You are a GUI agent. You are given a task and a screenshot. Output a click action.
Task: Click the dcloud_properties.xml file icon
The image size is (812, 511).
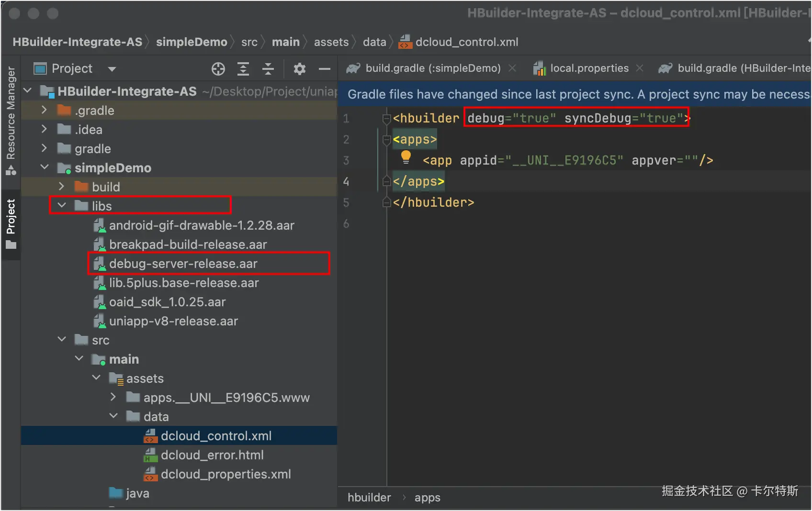click(x=151, y=474)
